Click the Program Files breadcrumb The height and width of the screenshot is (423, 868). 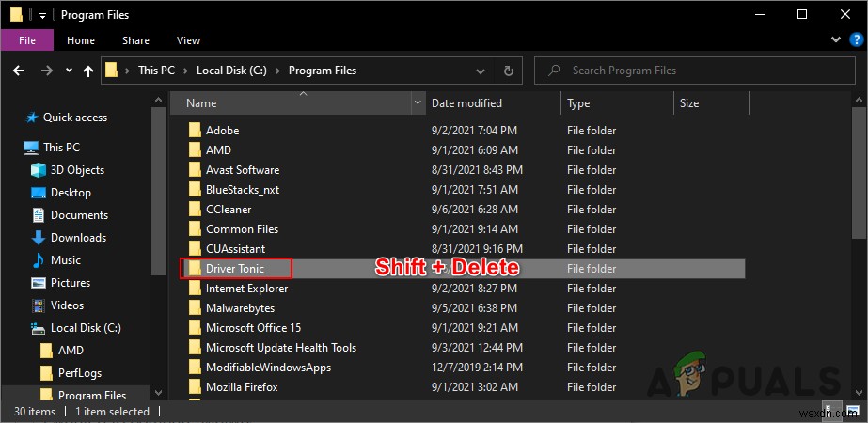point(323,70)
